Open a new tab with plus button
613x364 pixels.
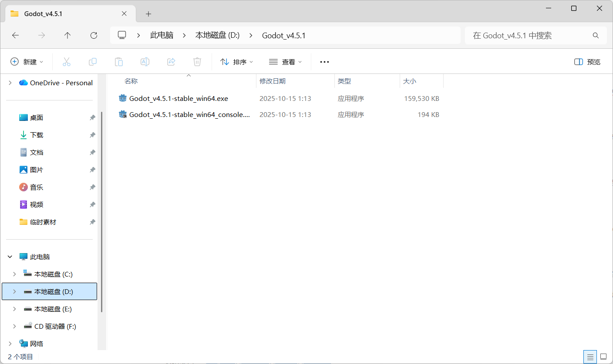pyautogui.click(x=148, y=14)
